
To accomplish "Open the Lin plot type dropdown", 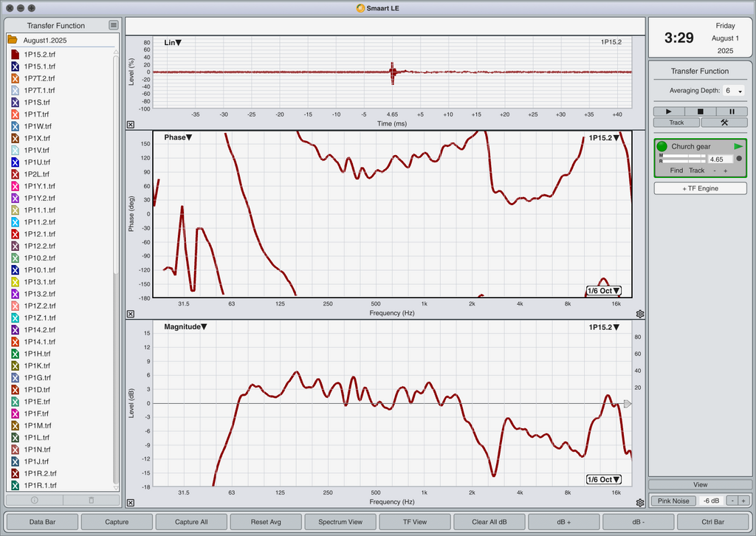I will [173, 42].
